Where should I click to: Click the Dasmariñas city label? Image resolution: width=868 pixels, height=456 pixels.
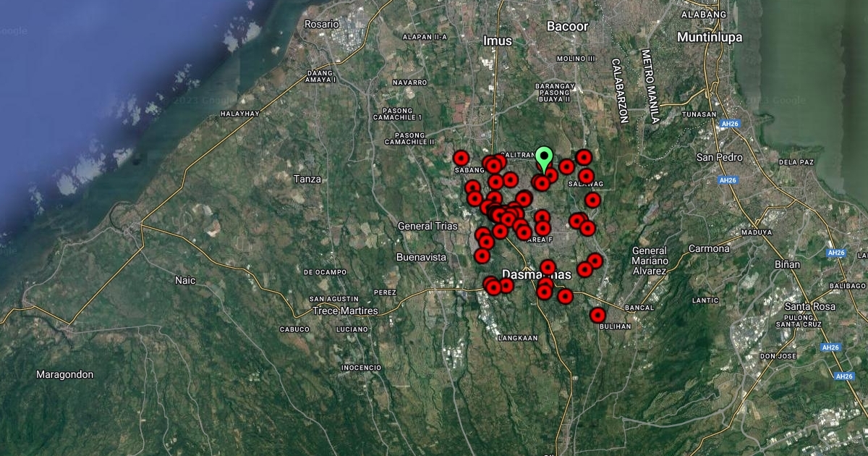click(x=536, y=275)
